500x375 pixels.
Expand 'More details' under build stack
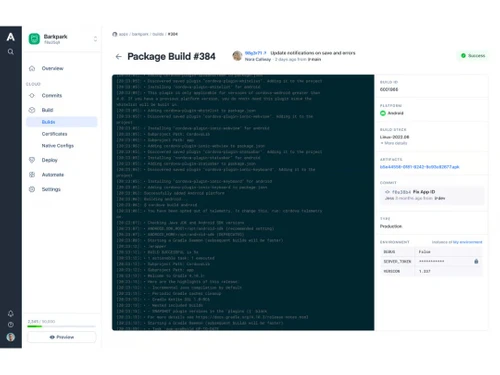394,143
